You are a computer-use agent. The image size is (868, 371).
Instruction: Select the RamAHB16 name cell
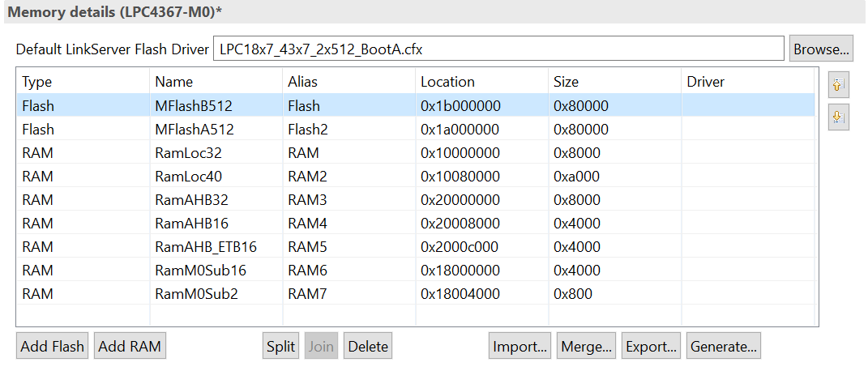point(216,224)
